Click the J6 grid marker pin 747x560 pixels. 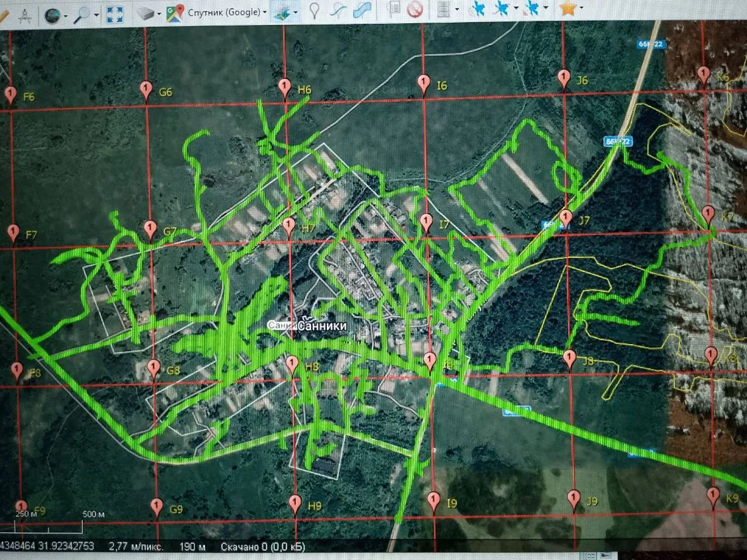tap(563, 78)
